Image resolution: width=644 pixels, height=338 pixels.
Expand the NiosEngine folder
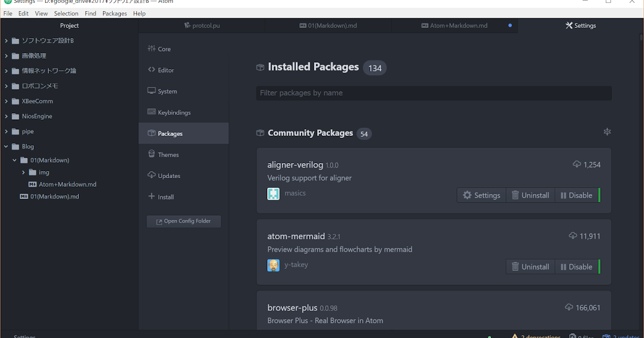[x=6, y=116]
